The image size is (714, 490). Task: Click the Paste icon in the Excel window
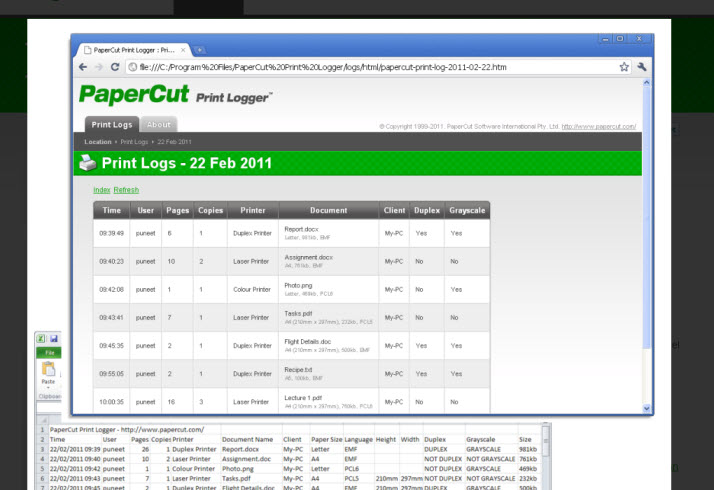point(48,370)
